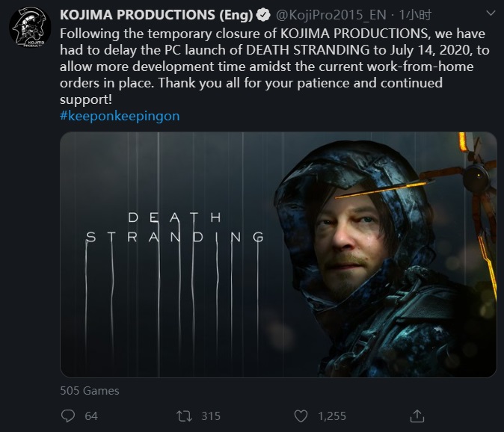Viewport: 504px width, 432px height.
Task: Click the DEATH STRANDING logo text in the image
Action: (175, 228)
